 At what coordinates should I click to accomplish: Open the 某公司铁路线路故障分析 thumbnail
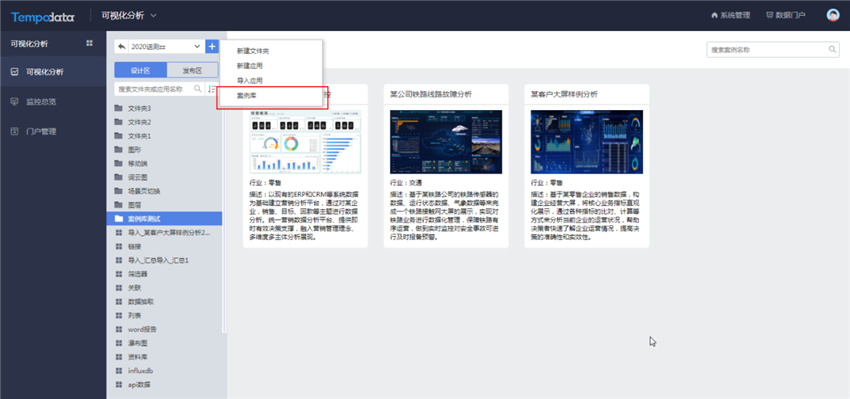446,141
